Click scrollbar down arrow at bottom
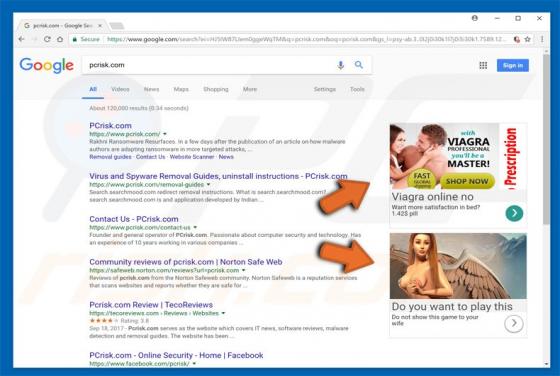Viewport: 560px width, 376px height. coord(546,364)
